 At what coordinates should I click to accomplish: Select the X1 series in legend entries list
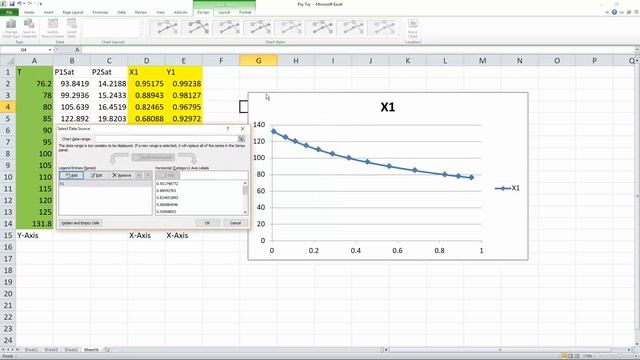tap(105, 184)
